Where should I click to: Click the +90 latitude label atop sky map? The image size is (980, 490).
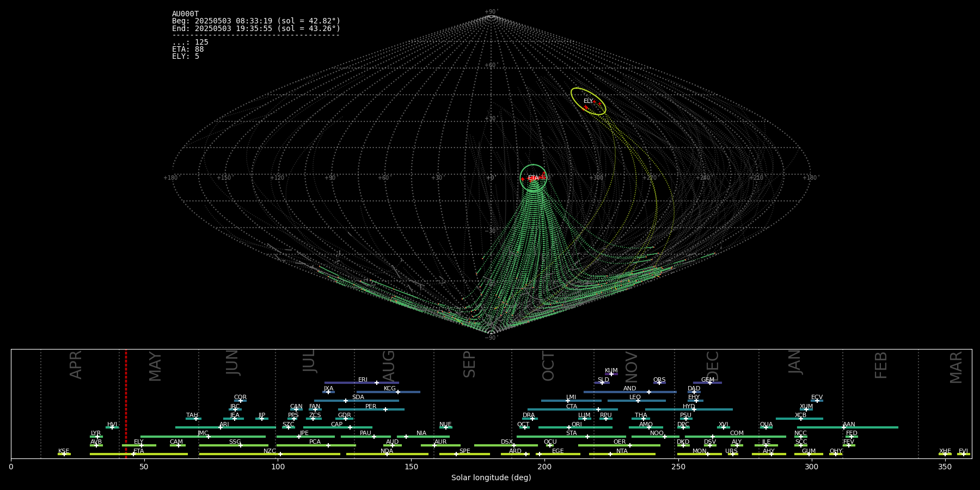[x=491, y=12]
